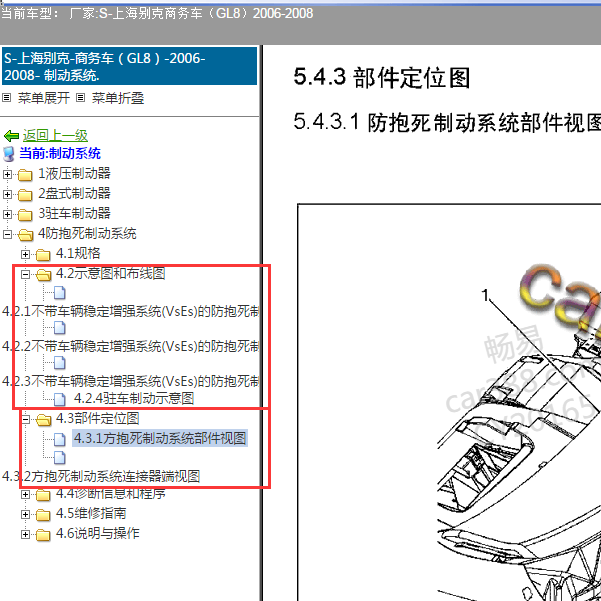
Task: Click the folder icon for 2盘式制动器
Action: pos(25,194)
